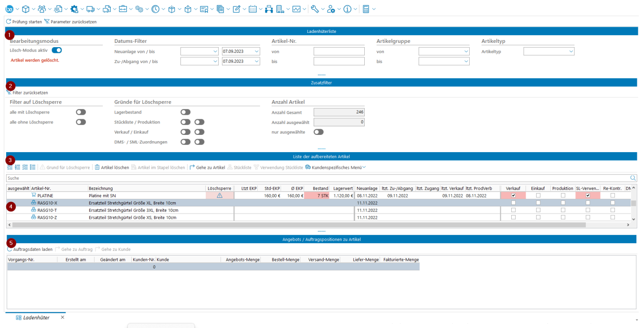The width and height of the screenshot is (644, 328).
Task: Click the search magnifier icon in Suche field
Action: click(633, 178)
